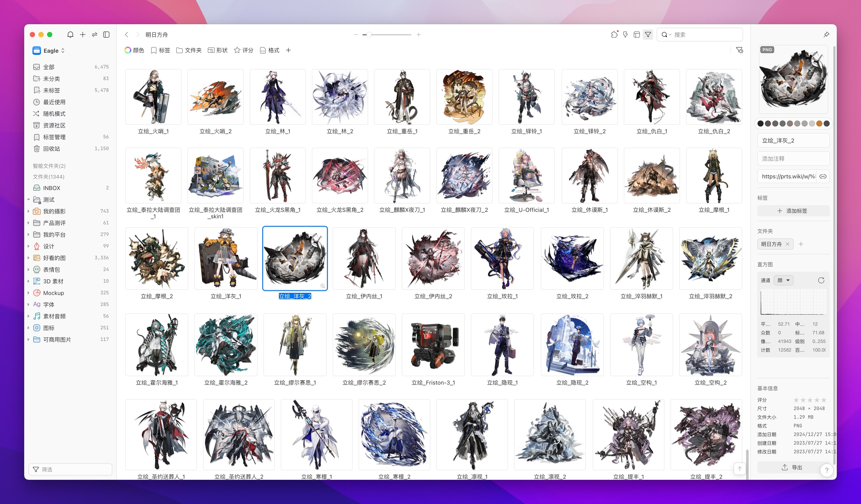This screenshot has height=504, width=861.
Task: Open 资源社区 resource community
Action: pos(71,125)
